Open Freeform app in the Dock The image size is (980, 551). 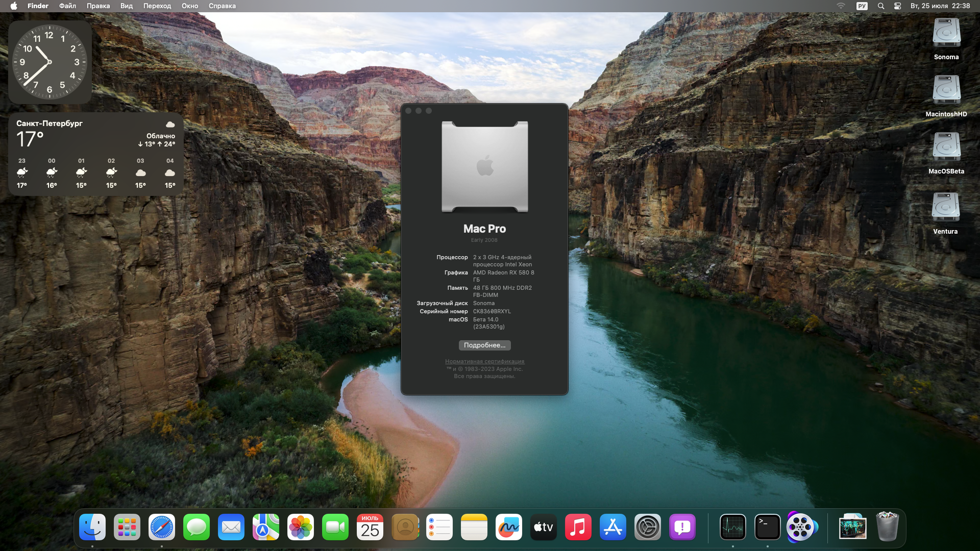click(x=509, y=527)
